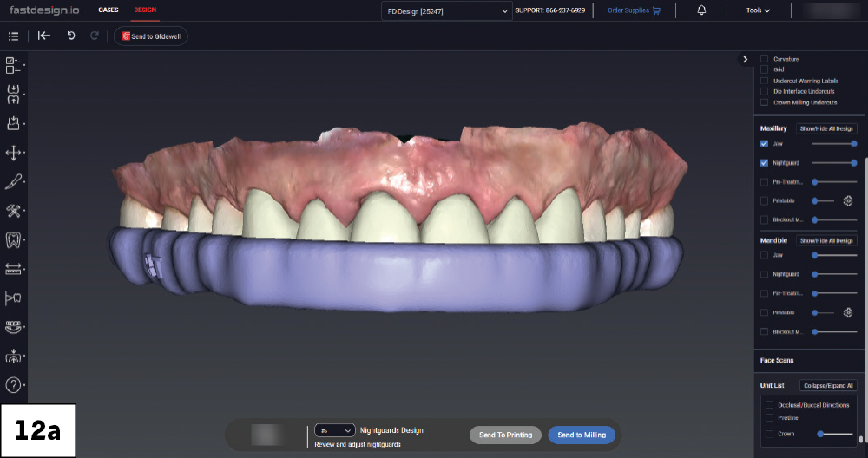Open the smile/teeth arch icon
Image resolution: width=868 pixels, height=458 pixels.
tap(13, 327)
